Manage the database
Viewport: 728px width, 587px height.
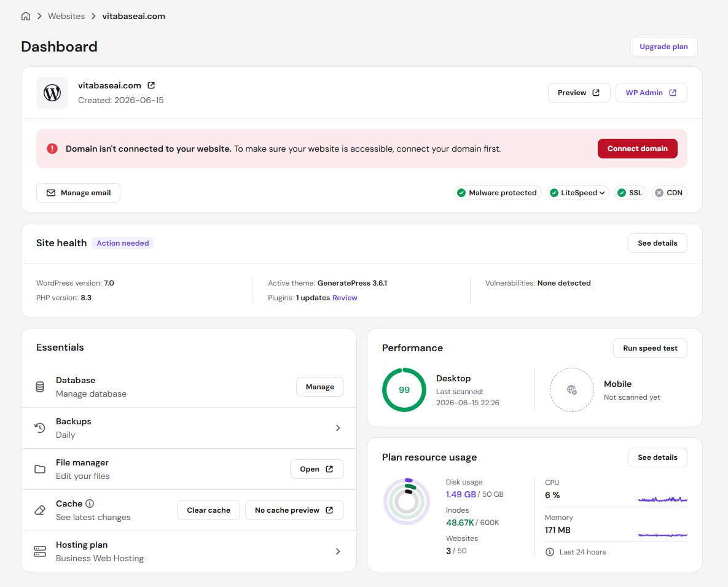[x=320, y=387]
